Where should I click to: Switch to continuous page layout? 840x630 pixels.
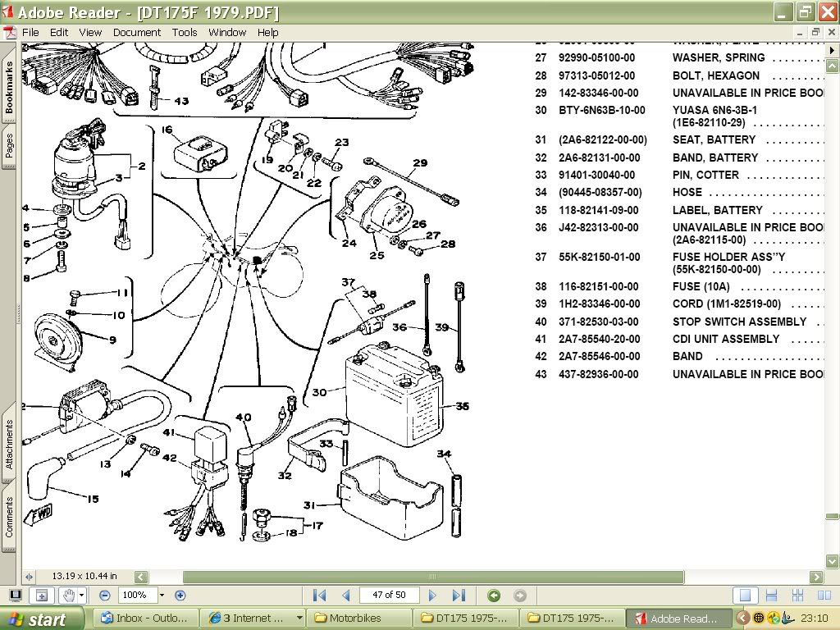pyautogui.click(x=771, y=596)
